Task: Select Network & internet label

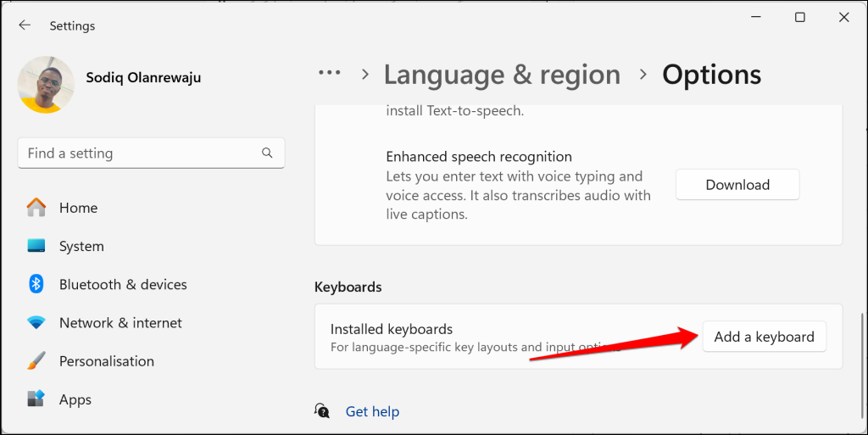Action: 120,323
